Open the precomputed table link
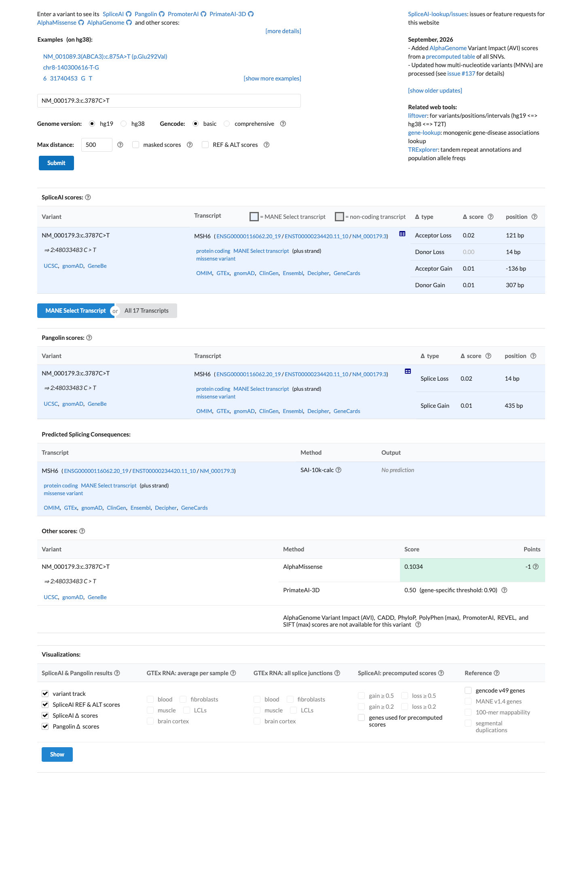 [x=451, y=57]
